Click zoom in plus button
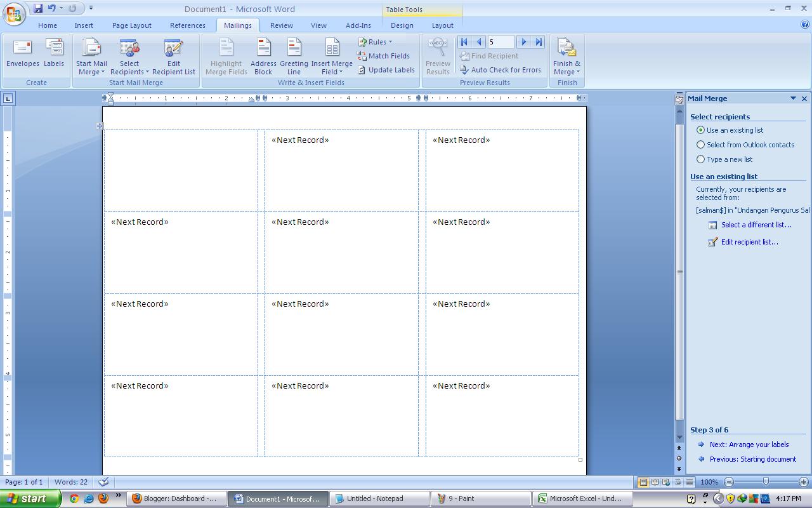The width and height of the screenshot is (812, 508). [803, 483]
